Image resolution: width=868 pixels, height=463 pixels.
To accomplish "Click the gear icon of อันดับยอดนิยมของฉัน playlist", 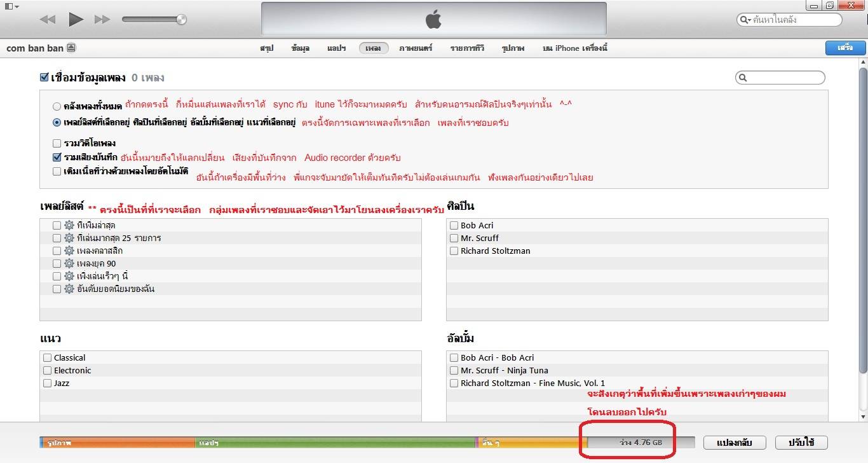I will pos(69,289).
